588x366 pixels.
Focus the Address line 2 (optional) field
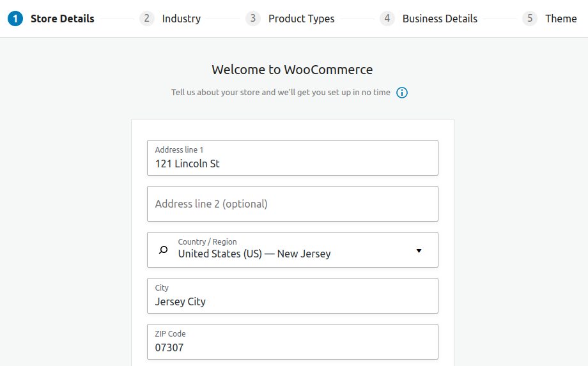[x=293, y=204]
